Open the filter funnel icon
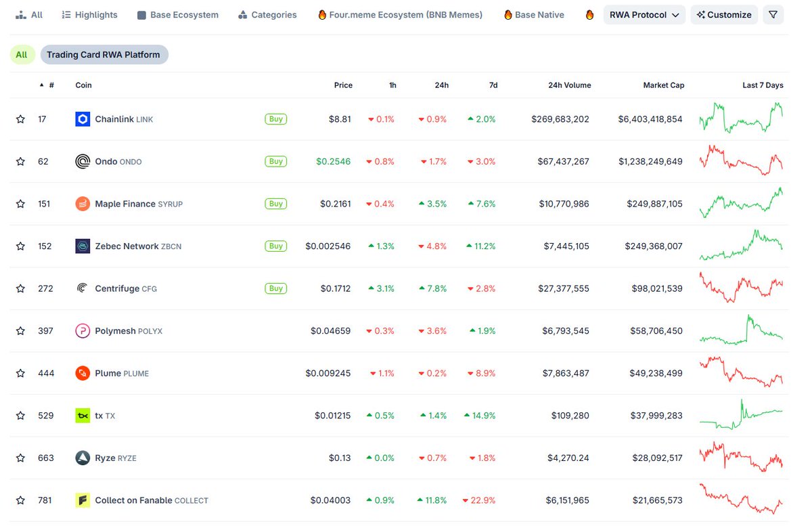This screenshot has height=526, width=812. (773, 15)
